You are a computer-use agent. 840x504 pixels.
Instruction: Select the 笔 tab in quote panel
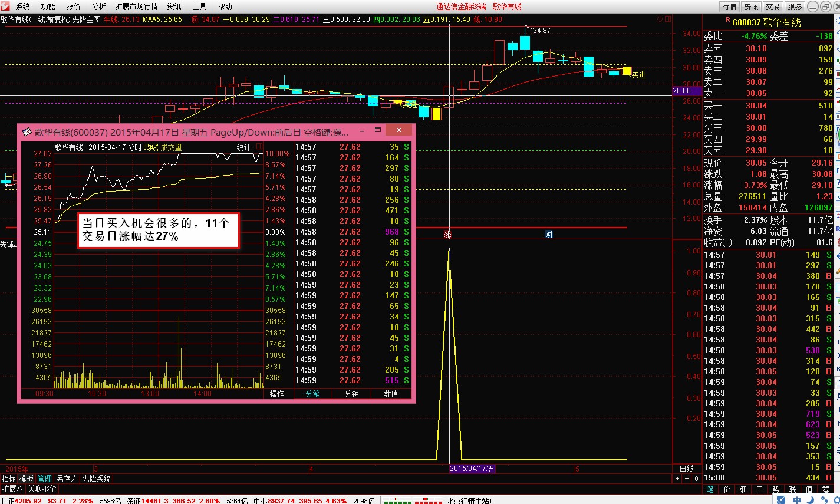point(710,489)
